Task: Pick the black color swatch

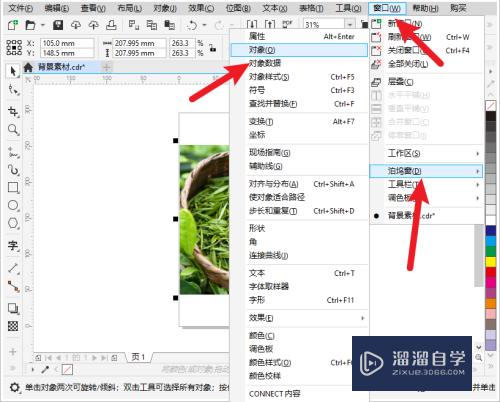Action: pyautogui.click(x=490, y=116)
